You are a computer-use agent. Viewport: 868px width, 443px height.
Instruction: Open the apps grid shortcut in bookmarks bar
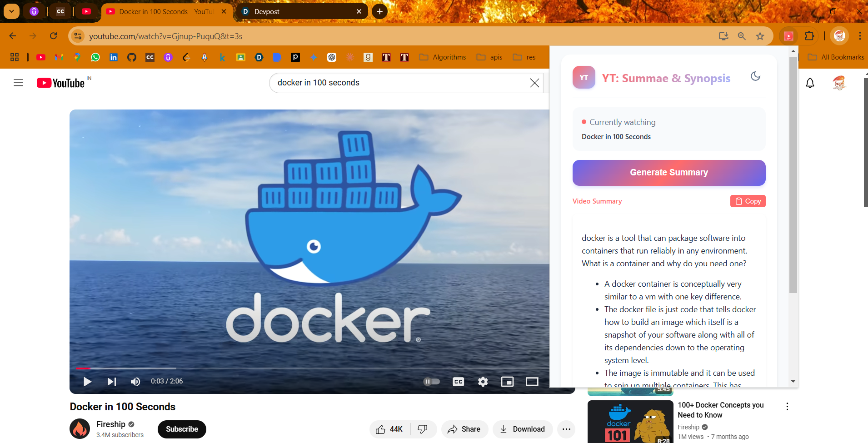click(x=15, y=57)
